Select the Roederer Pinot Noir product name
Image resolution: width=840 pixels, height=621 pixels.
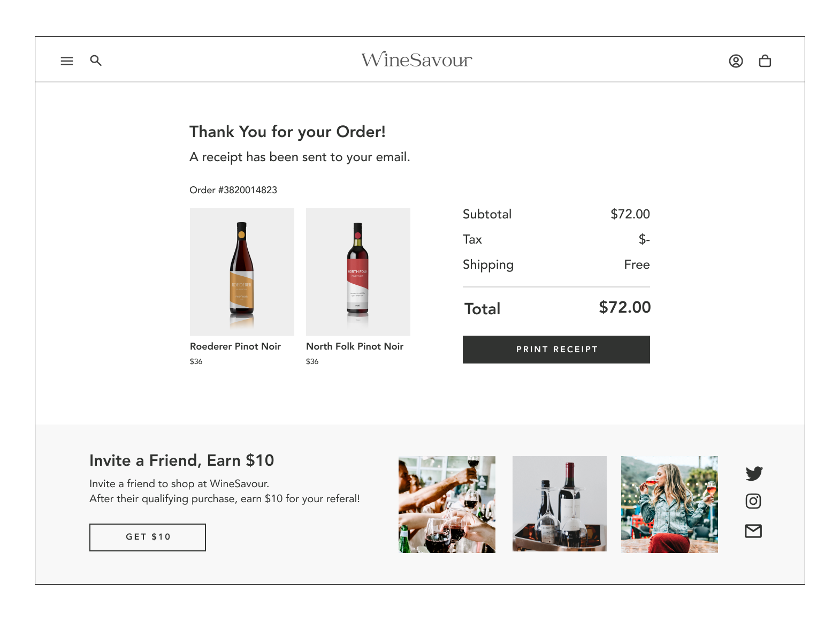tap(235, 346)
